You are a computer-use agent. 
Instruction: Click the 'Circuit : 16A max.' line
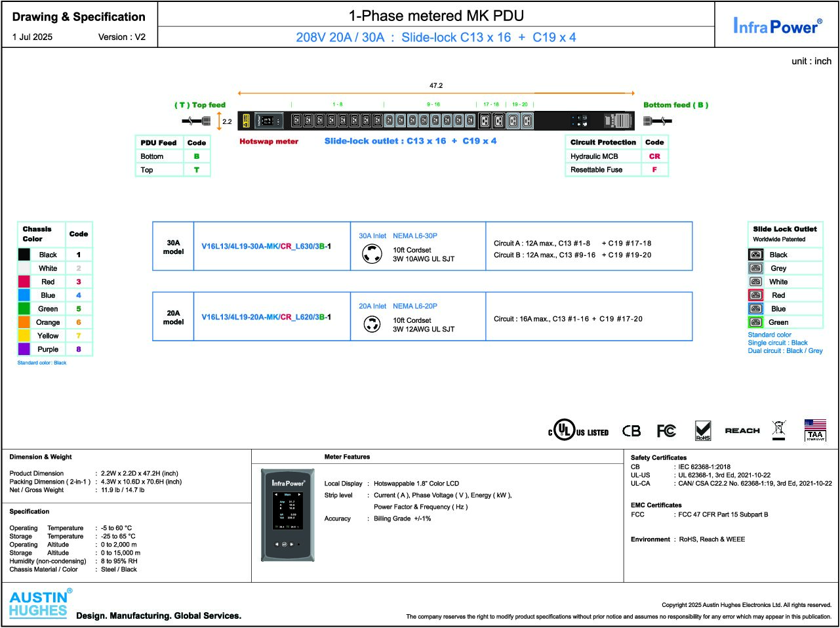[x=568, y=319]
